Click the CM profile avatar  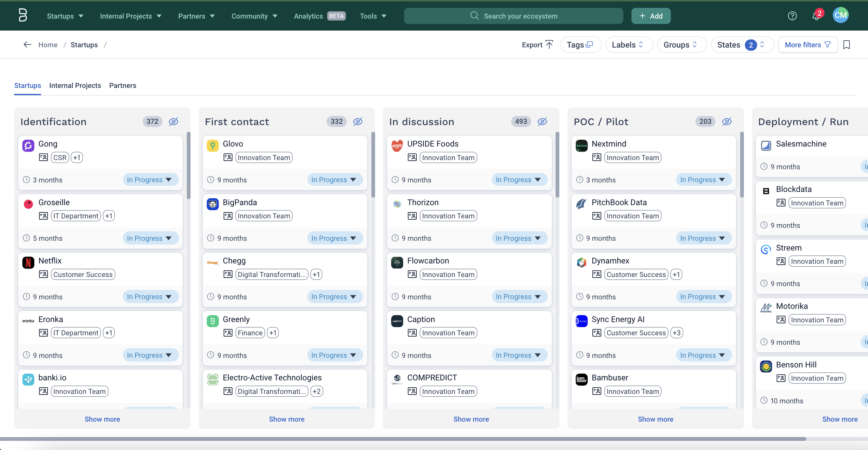[x=841, y=15]
